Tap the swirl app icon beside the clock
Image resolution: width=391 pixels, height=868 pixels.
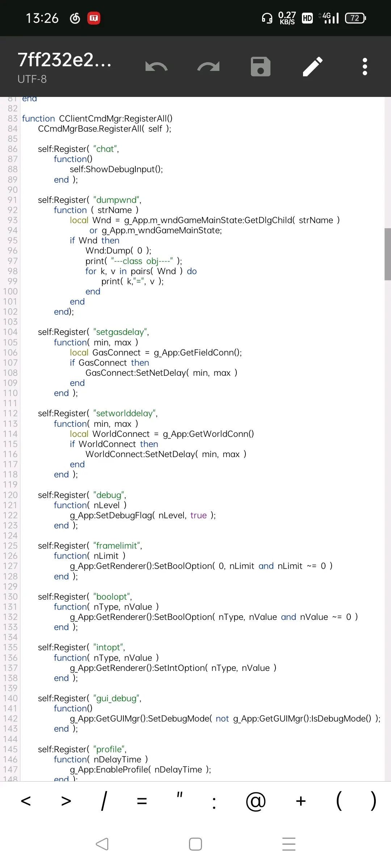75,18
